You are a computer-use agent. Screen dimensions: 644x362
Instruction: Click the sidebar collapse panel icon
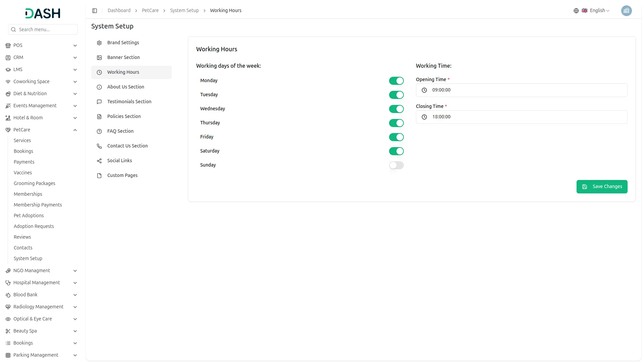pyautogui.click(x=95, y=11)
